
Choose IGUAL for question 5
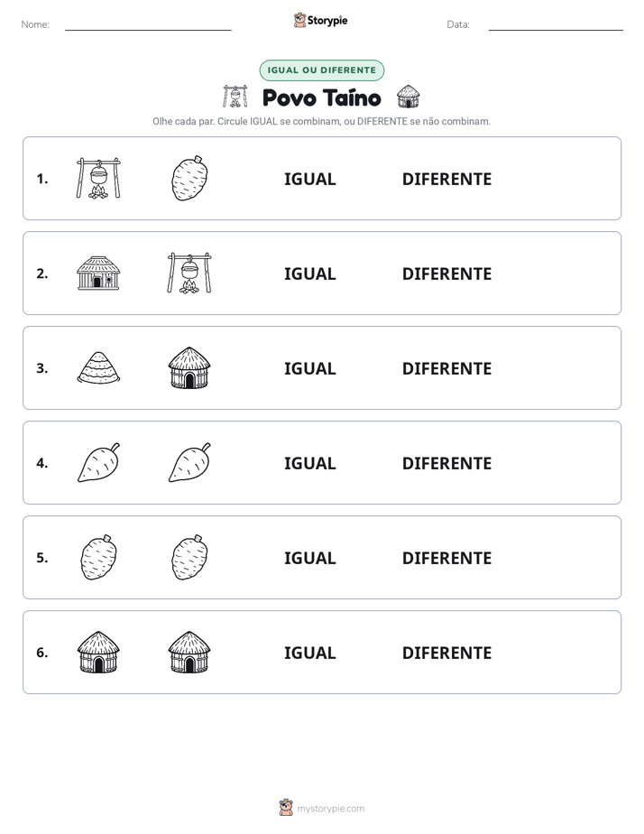click(309, 558)
